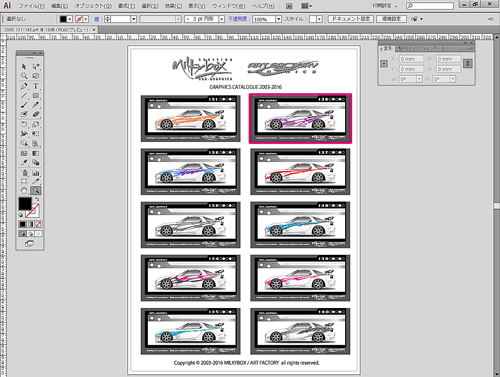This screenshot has height=377, width=500.
Task: Expand the 3 pt brush dropdown
Action: (x=221, y=19)
